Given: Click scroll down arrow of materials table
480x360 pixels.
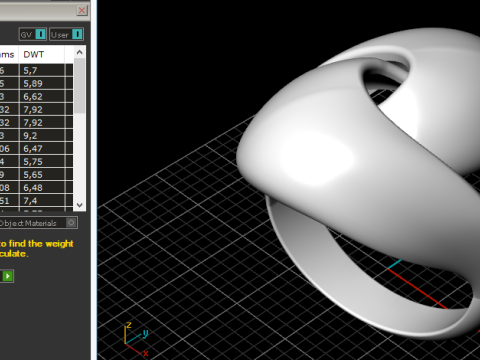Looking at the screenshot, I should click(79, 205).
